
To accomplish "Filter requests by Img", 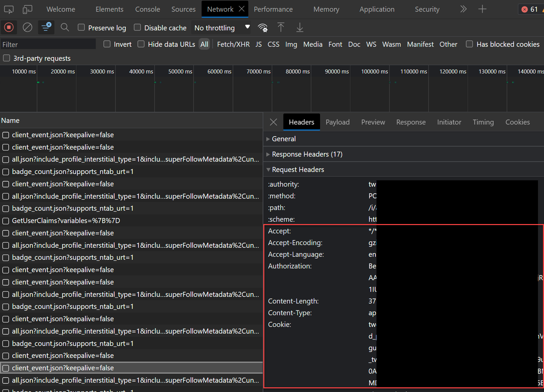I will (x=291, y=44).
